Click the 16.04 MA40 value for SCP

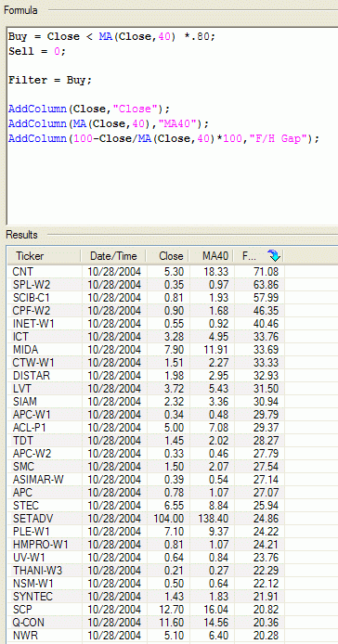tap(217, 610)
